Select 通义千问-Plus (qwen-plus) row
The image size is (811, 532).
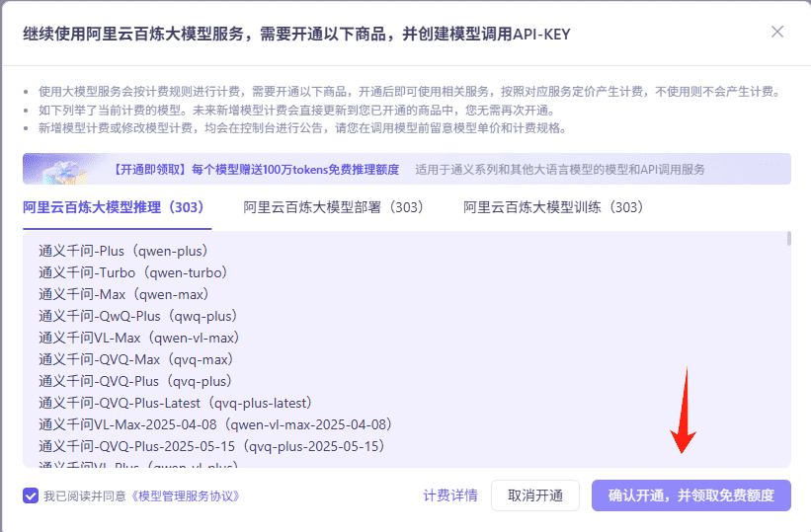[x=125, y=252]
